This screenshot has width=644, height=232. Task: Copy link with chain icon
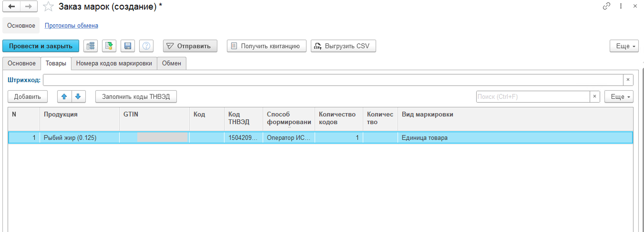pyautogui.click(x=606, y=6)
